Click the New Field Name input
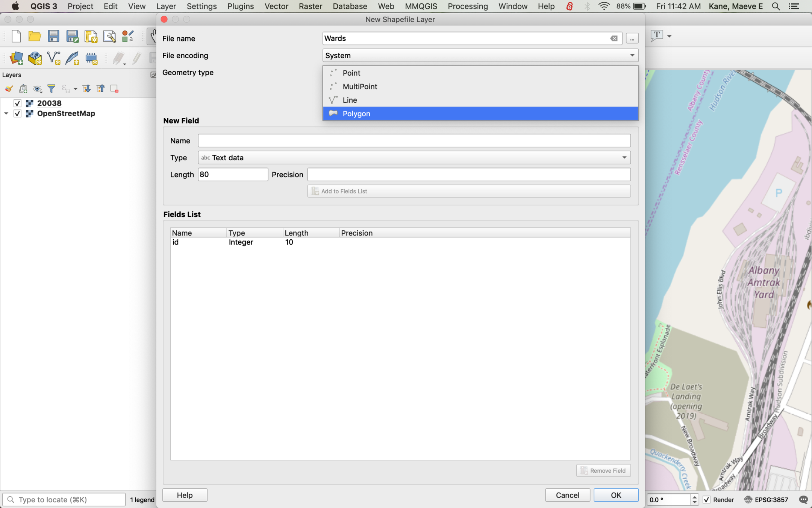Image resolution: width=812 pixels, height=508 pixels. [414, 140]
